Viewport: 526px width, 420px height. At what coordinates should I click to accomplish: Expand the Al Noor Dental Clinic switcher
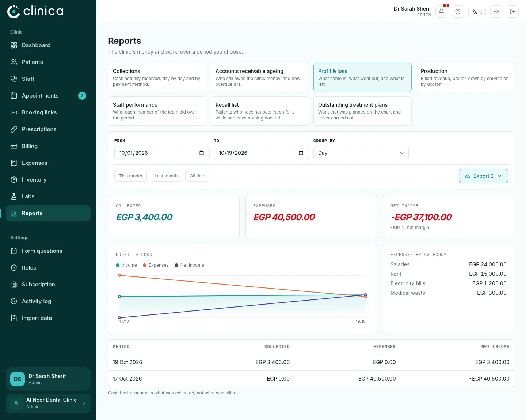pyautogui.click(x=48, y=403)
